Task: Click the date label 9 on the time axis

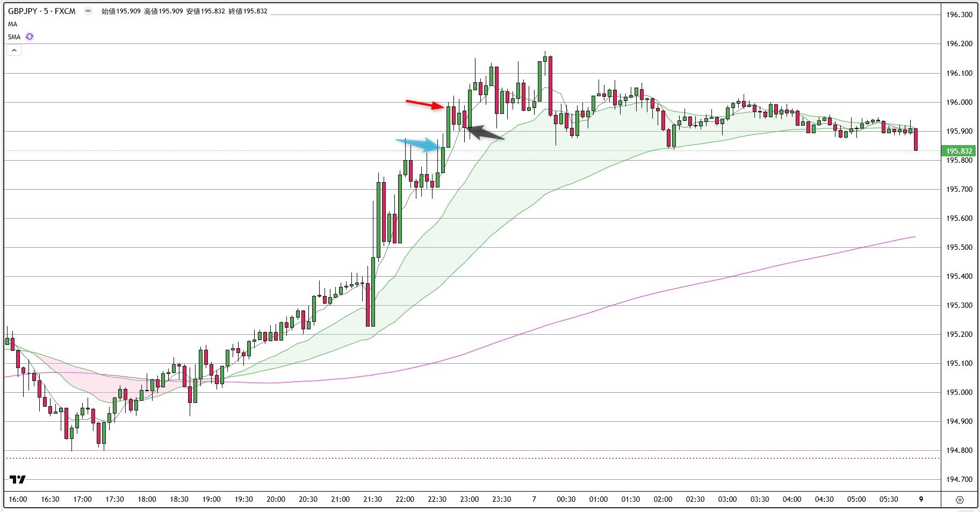Action: click(921, 499)
